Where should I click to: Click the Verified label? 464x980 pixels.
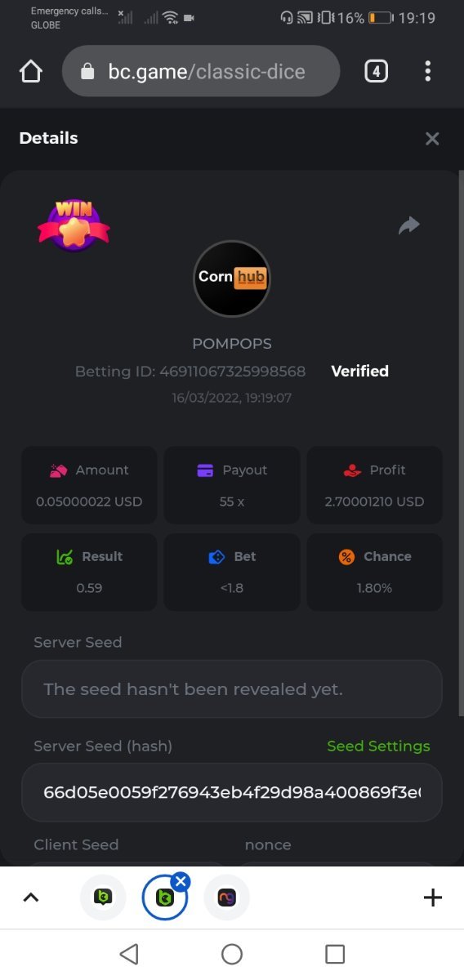click(x=359, y=371)
